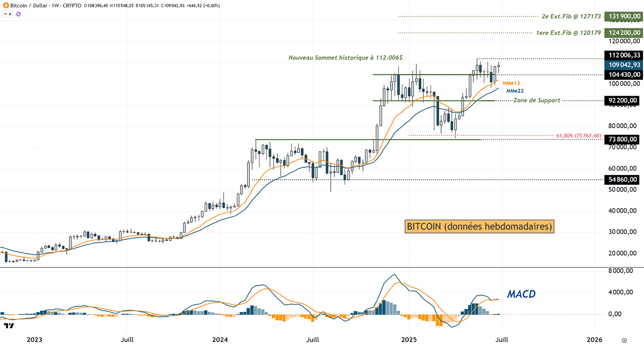This screenshot has width=644, height=347.
Task: Select the 131 900,00 green price label
Action: 623,17
